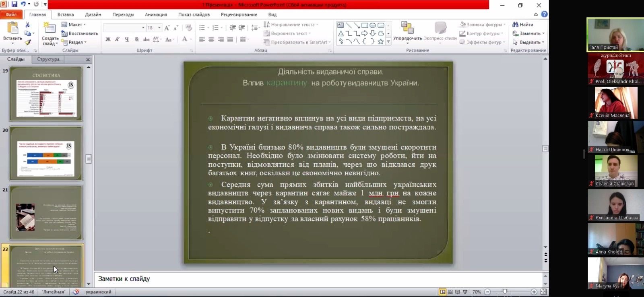Toggle bold formatting Ж
The height and width of the screenshot is (297, 644).
pos(108,39)
